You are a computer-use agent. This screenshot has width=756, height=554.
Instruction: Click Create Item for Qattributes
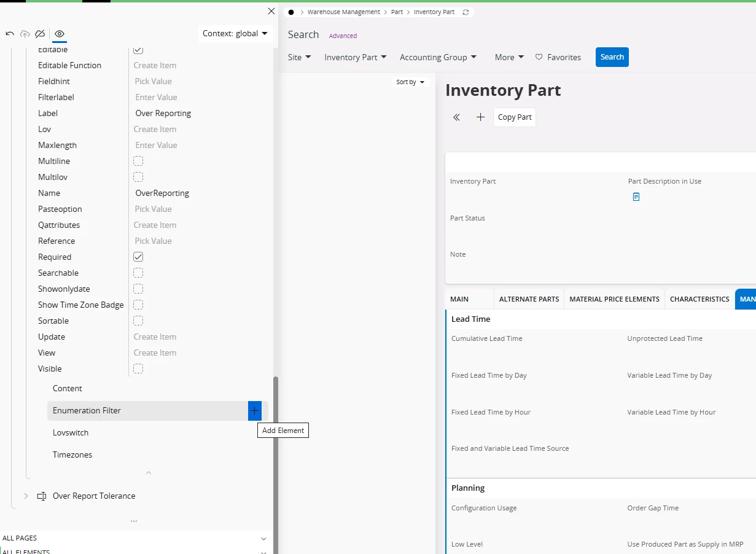point(155,225)
